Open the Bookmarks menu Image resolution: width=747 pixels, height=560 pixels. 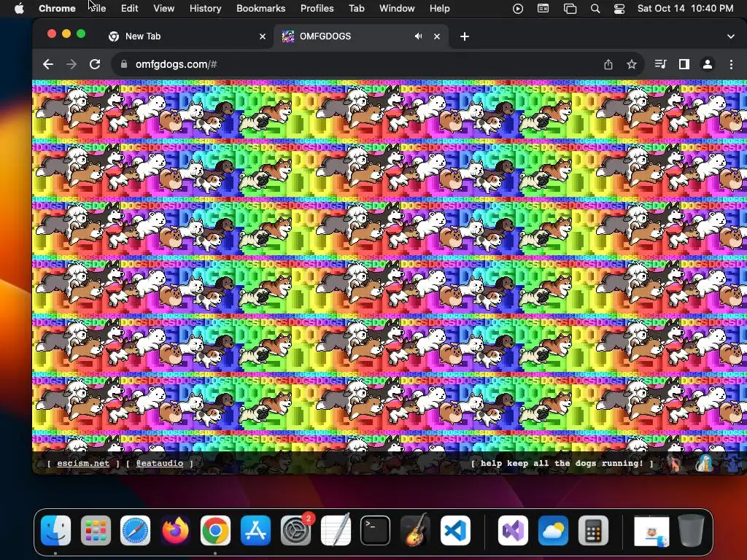[260, 8]
